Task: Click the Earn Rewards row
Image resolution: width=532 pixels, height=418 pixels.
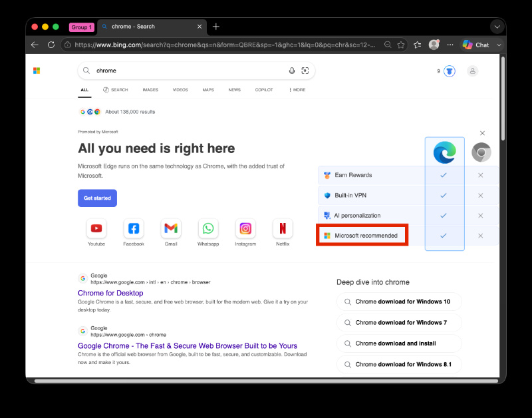Action: [x=408, y=175]
